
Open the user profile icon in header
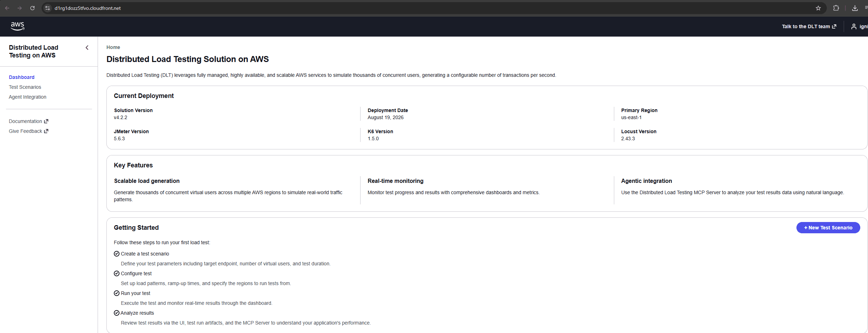tap(854, 26)
